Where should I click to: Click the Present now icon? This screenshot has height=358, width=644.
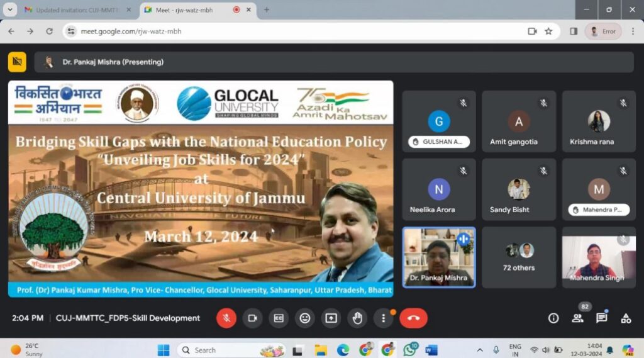pos(331,318)
